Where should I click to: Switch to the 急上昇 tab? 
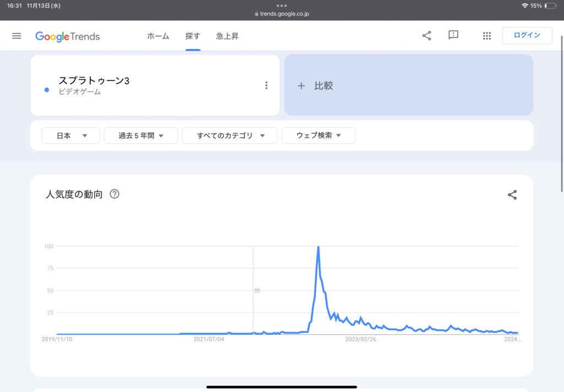[x=227, y=36]
